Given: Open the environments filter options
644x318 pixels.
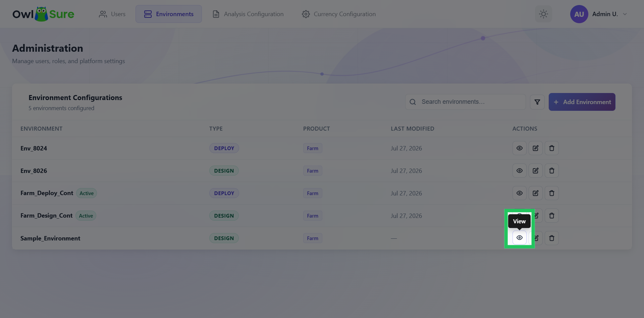Looking at the screenshot, I should [x=537, y=102].
